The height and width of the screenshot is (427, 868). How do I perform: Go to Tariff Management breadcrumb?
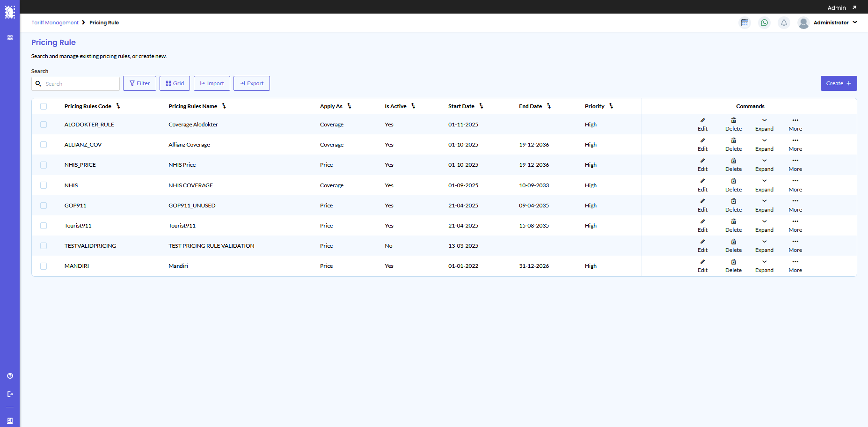tap(55, 22)
